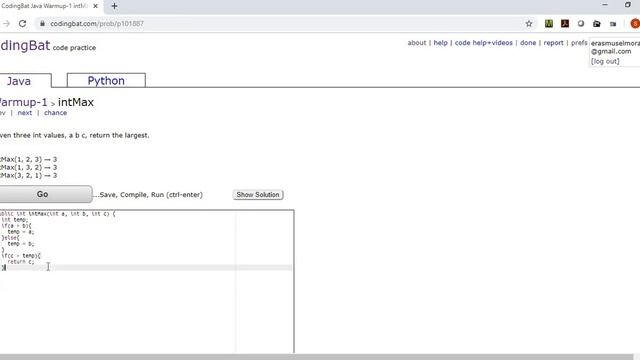Open the folder-shaped extension icon
This screenshot has width=640, height=360.
[x=597, y=24]
